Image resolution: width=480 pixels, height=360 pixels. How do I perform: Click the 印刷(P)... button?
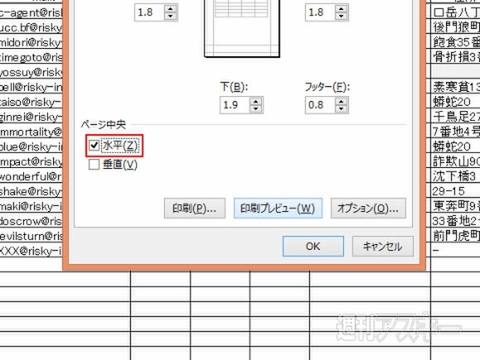coord(195,208)
